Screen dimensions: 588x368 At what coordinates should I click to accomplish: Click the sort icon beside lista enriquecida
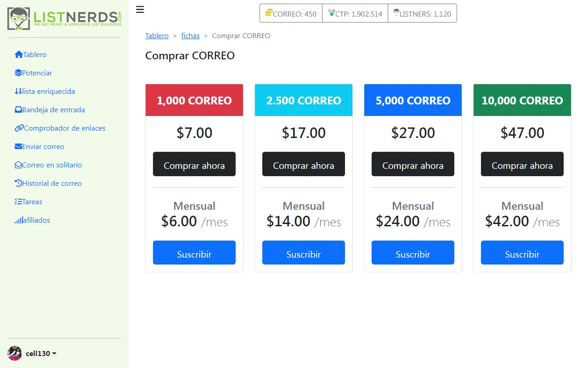click(18, 91)
